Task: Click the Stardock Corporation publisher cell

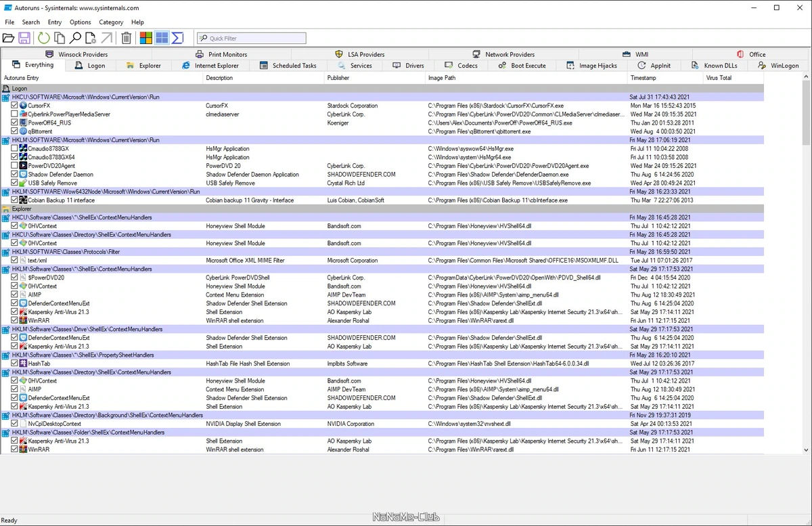Action: click(353, 106)
